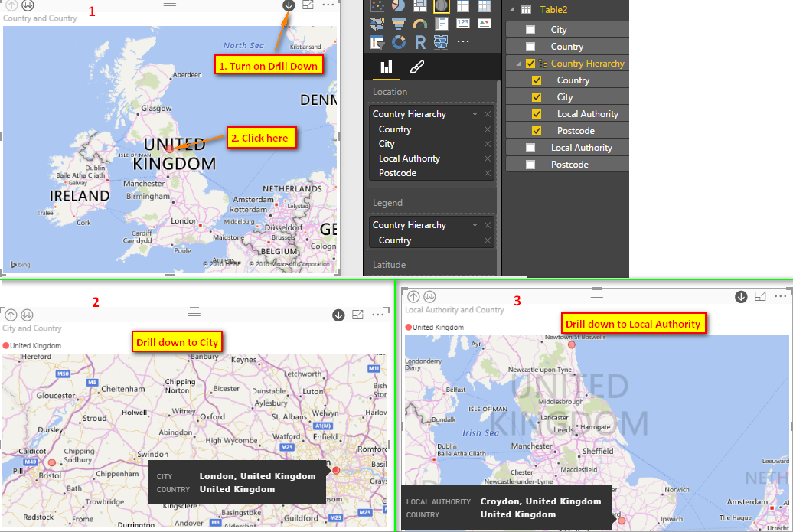The height and width of the screenshot is (532, 793).
Task: Click expand next level on City and Country map
Action: 28,315
